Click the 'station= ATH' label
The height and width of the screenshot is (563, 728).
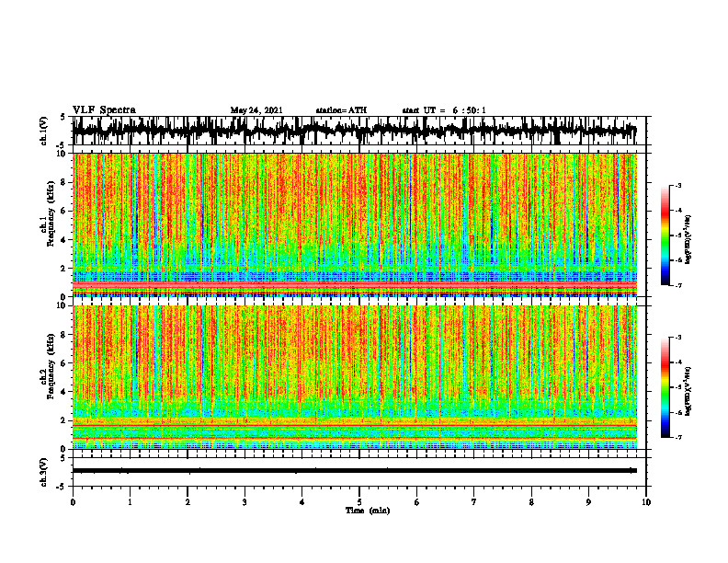(x=341, y=110)
